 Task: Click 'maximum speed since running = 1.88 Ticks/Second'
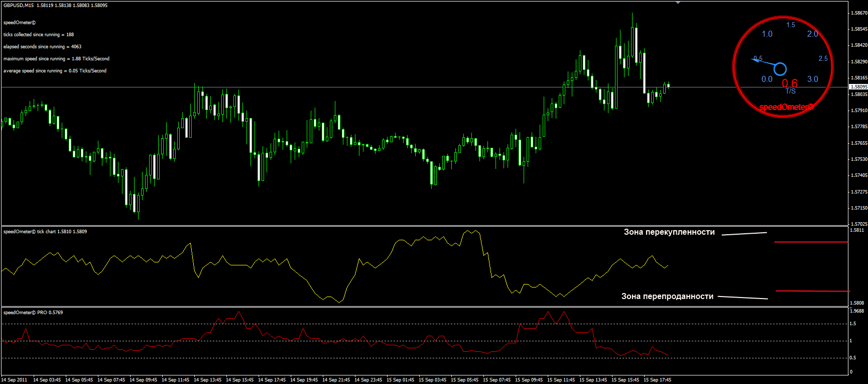click(x=56, y=59)
